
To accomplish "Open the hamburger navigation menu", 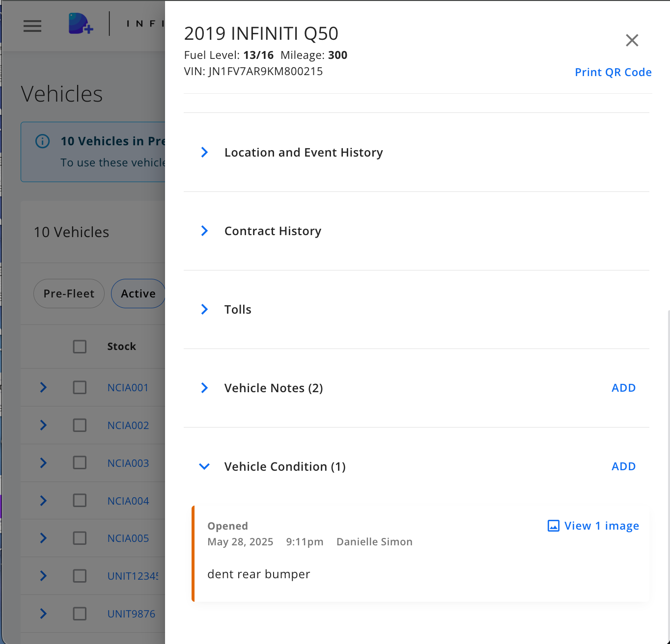I will (x=32, y=26).
